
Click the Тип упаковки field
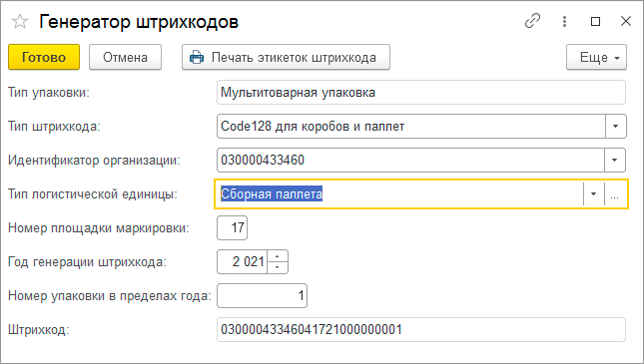(x=421, y=93)
